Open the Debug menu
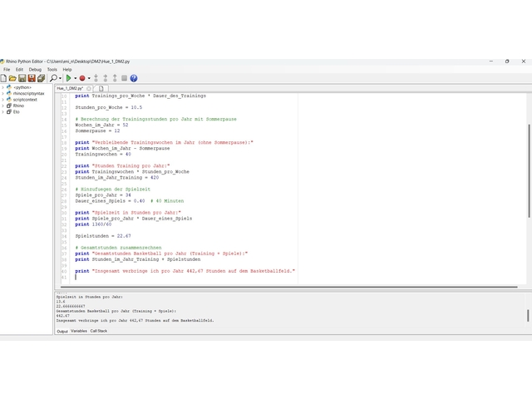Viewport: 532px width, 399px height. [x=35, y=70]
